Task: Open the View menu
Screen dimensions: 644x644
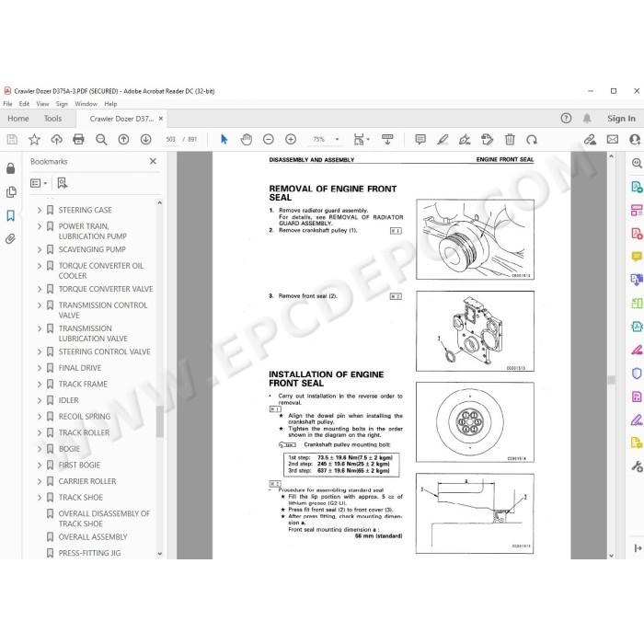Action: (x=42, y=104)
